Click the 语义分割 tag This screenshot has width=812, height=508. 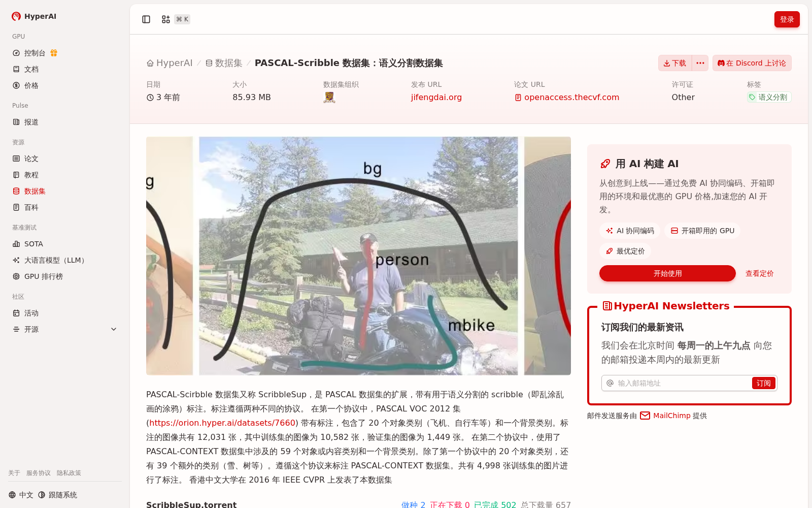click(769, 97)
